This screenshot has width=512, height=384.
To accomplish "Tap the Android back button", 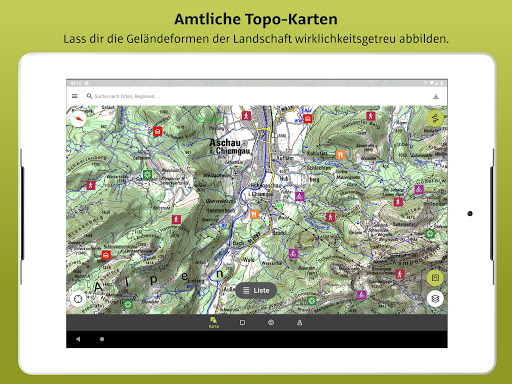I will [78, 339].
